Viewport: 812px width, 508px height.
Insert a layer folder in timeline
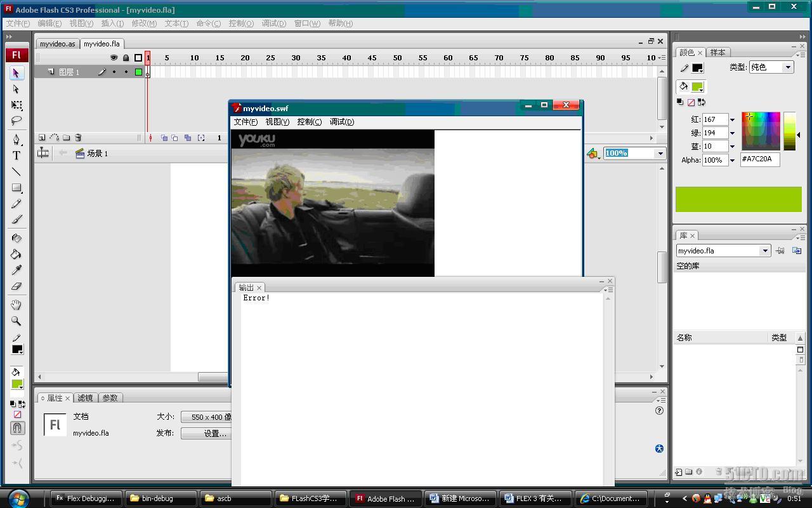coord(67,137)
